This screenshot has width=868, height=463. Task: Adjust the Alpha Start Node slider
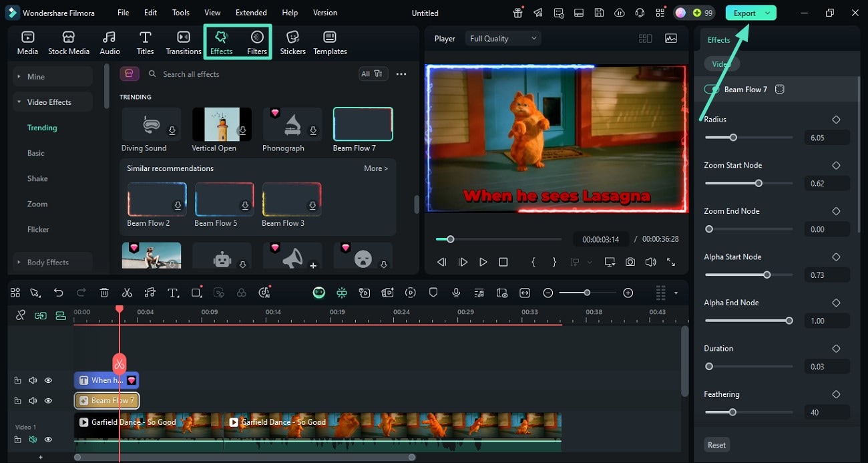(x=767, y=275)
